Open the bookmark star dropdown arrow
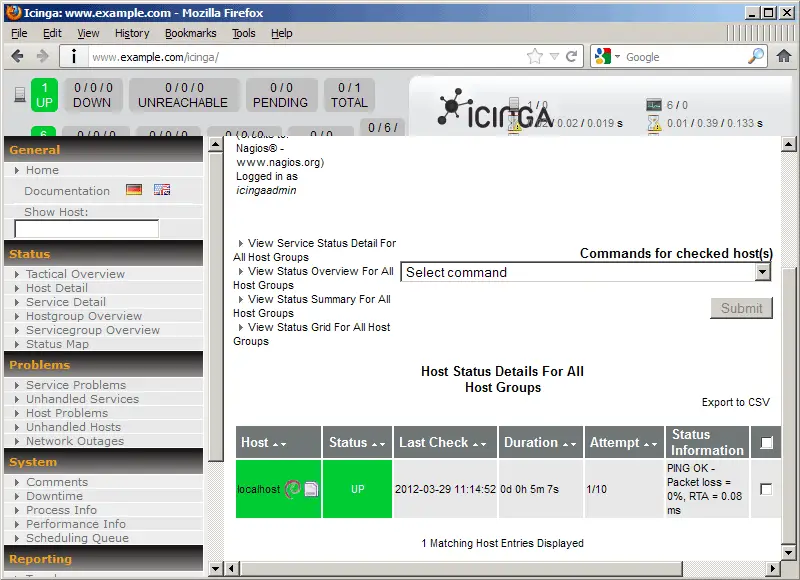Viewport: 800px width, 580px height. [x=555, y=57]
